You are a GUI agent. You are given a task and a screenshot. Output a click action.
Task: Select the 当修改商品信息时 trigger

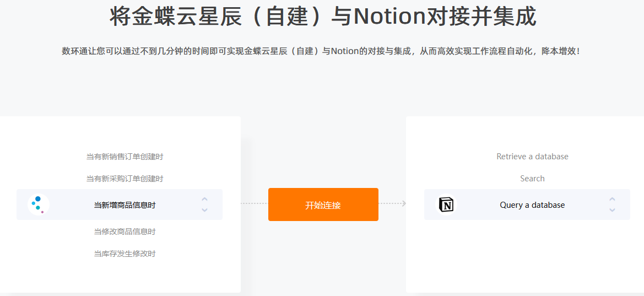coord(125,232)
